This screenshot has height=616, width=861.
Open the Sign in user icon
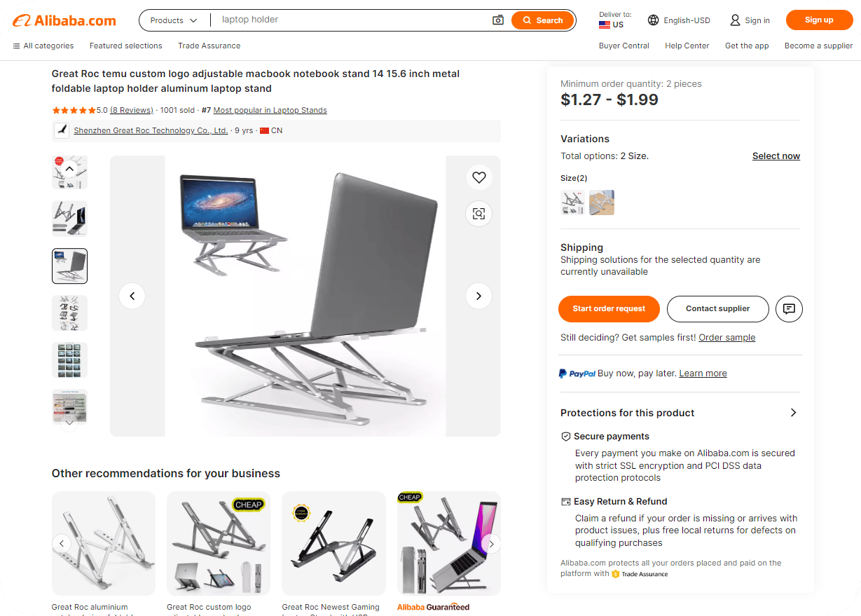(x=735, y=20)
